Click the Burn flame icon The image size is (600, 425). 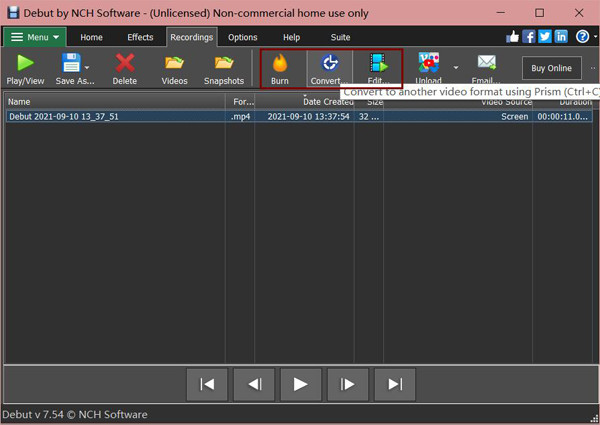(280, 63)
